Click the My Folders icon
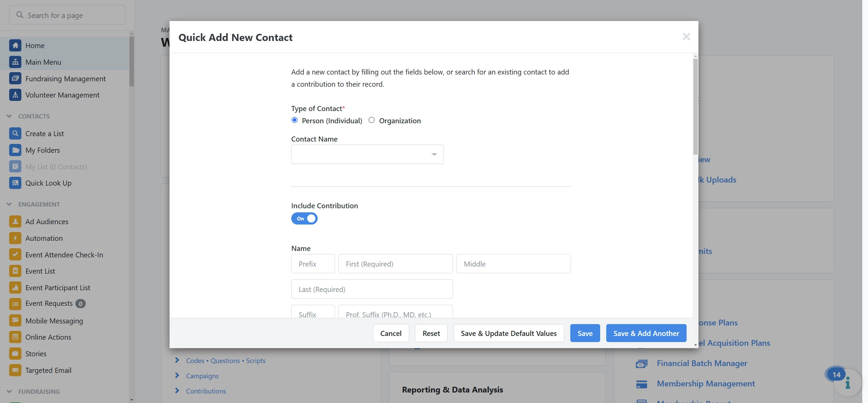The height and width of the screenshot is (403, 868). [15, 150]
